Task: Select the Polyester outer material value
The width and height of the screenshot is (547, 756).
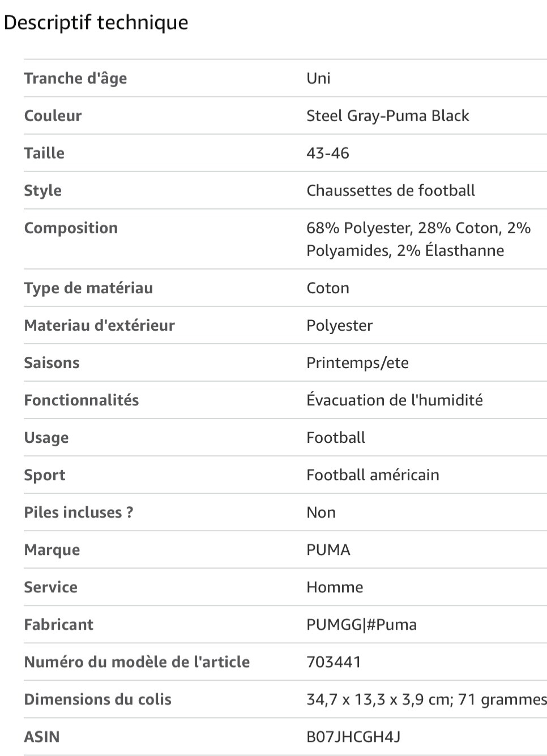Action: point(339,325)
